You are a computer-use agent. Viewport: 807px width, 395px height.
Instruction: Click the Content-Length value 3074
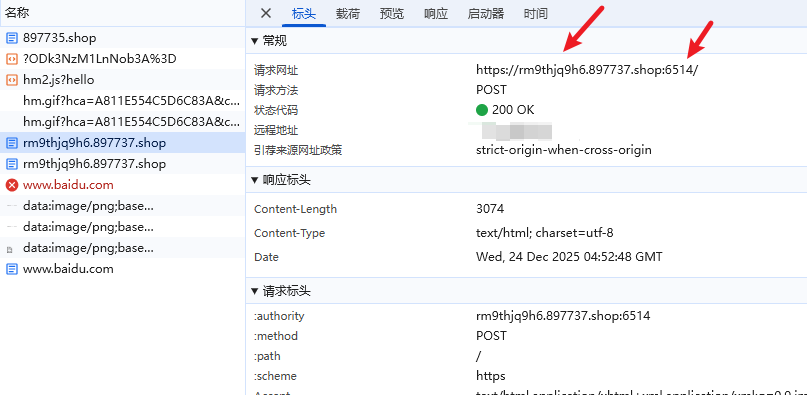click(490, 209)
